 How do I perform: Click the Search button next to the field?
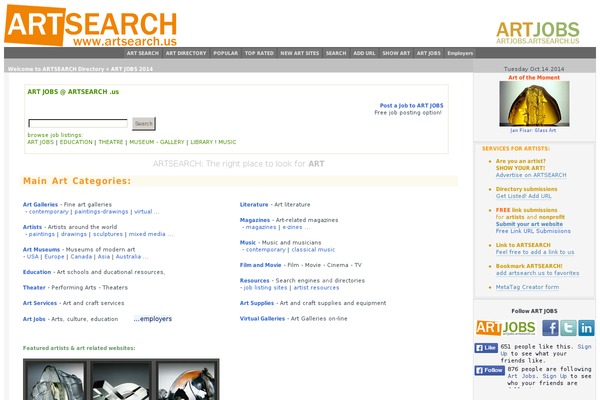[x=143, y=124]
